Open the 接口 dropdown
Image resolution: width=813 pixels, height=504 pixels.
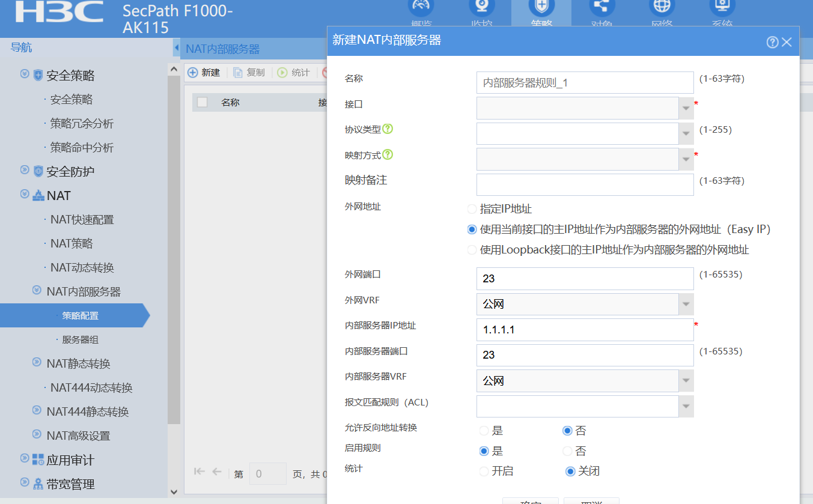click(686, 108)
